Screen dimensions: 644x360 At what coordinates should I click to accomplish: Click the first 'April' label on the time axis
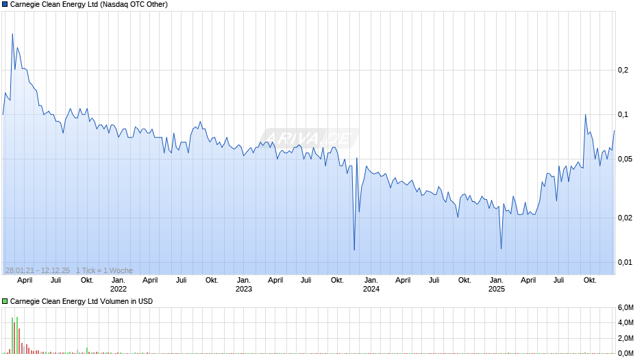(25, 281)
